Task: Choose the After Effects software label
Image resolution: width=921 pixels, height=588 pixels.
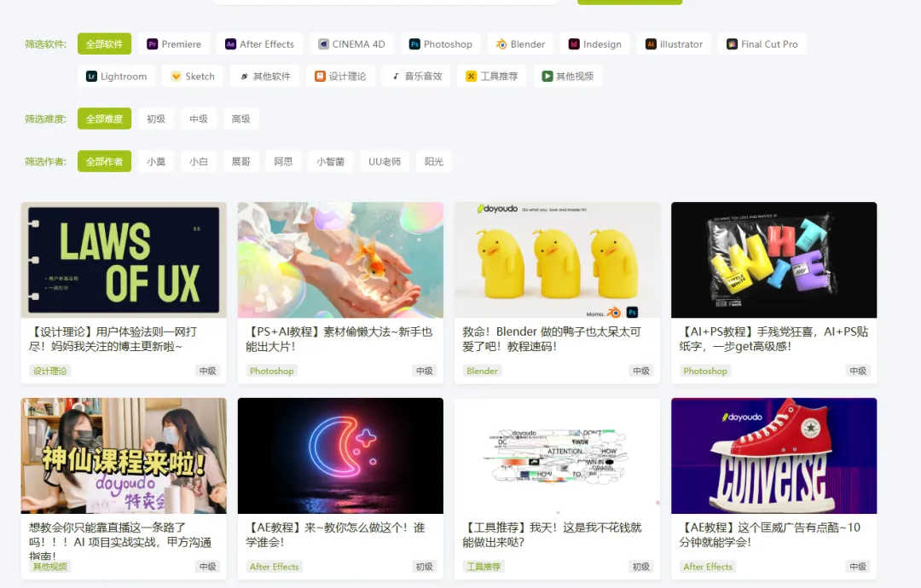Action: tap(267, 44)
